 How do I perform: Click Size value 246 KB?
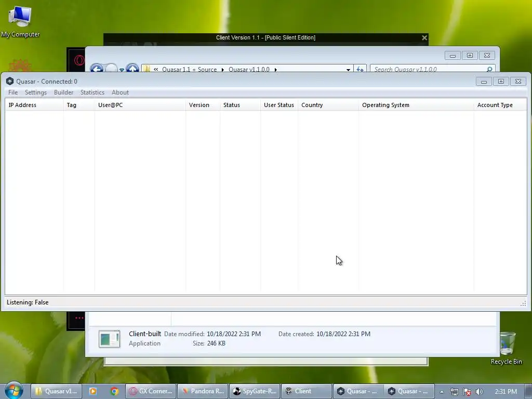click(216, 343)
